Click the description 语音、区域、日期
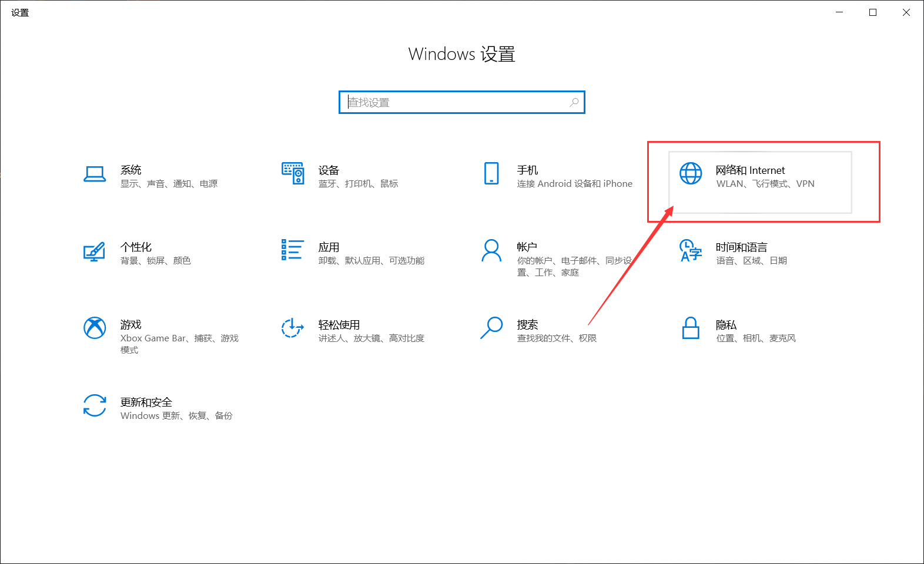Screen dimensions: 924x564 [x=752, y=261]
